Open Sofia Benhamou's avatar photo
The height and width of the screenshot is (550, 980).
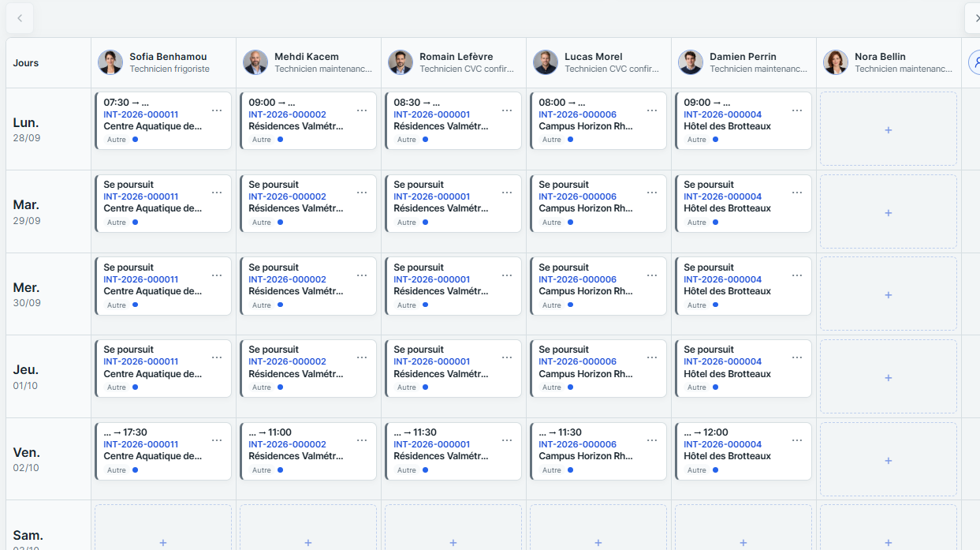[x=110, y=62]
